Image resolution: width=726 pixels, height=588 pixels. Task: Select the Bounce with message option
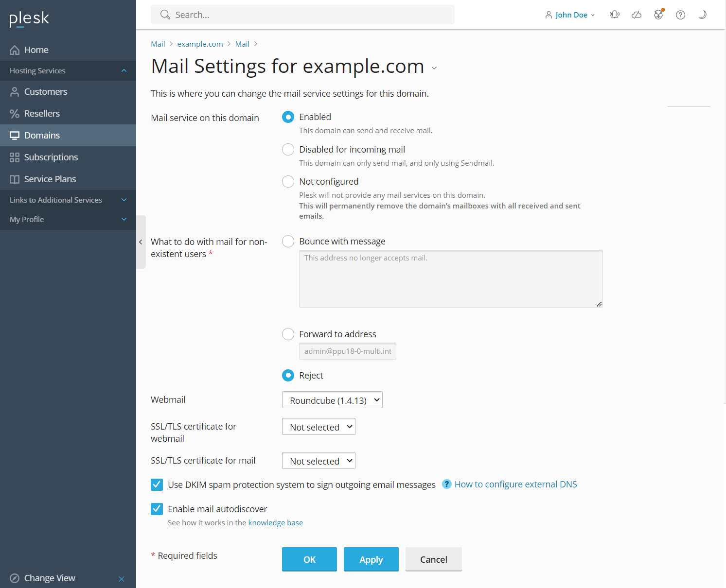(x=288, y=242)
